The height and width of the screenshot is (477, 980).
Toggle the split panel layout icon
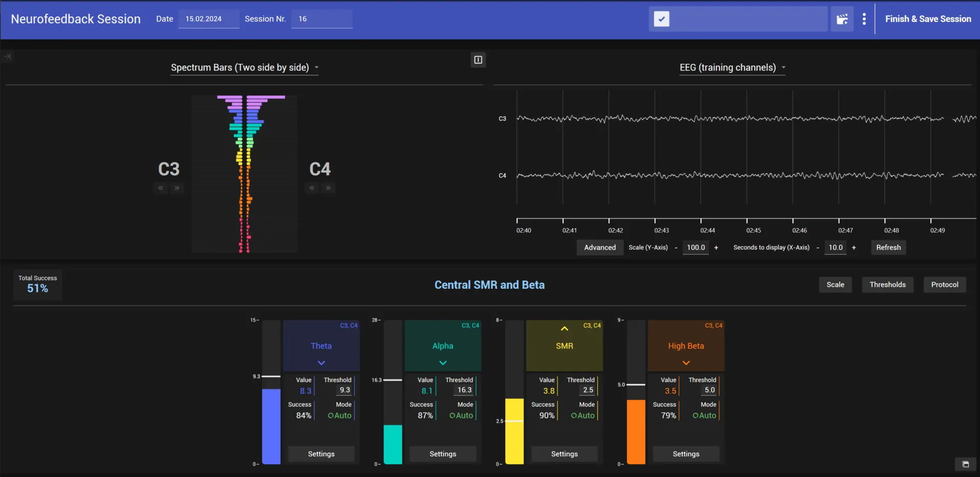[478, 60]
